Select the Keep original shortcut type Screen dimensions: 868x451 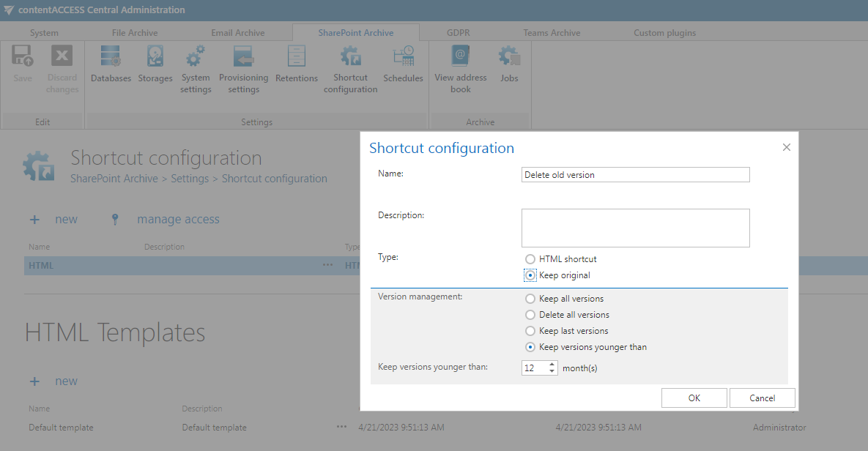[530, 275]
